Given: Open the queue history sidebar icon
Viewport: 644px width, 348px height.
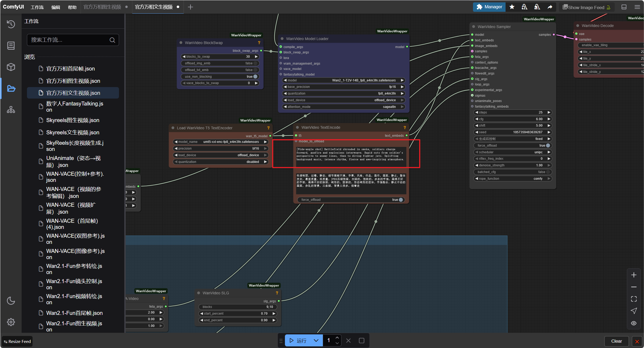Looking at the screenshot, I should coord(11,24).
